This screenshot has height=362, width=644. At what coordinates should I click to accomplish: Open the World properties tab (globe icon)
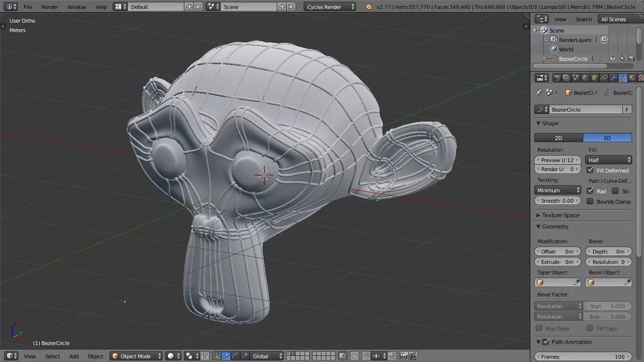(585, 78)
